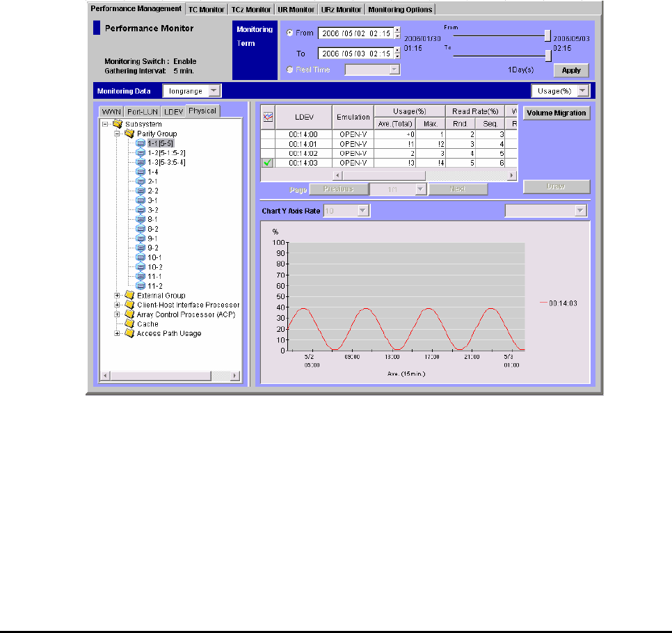Click the Parity Group folder icon
This screenshot has height=633, width=672.
coord(129,134)
